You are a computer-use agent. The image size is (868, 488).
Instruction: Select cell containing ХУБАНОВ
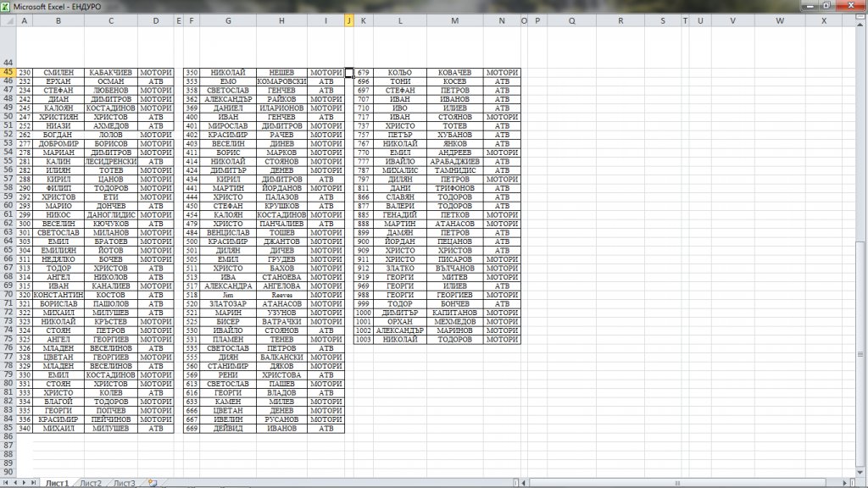[454, 135]
